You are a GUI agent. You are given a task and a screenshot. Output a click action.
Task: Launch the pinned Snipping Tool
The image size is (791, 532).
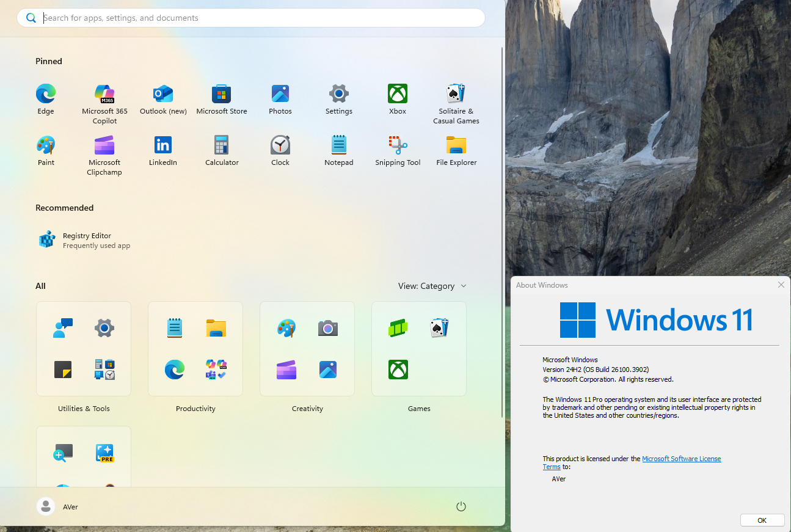pyautogui.click(x=398, y=151)
